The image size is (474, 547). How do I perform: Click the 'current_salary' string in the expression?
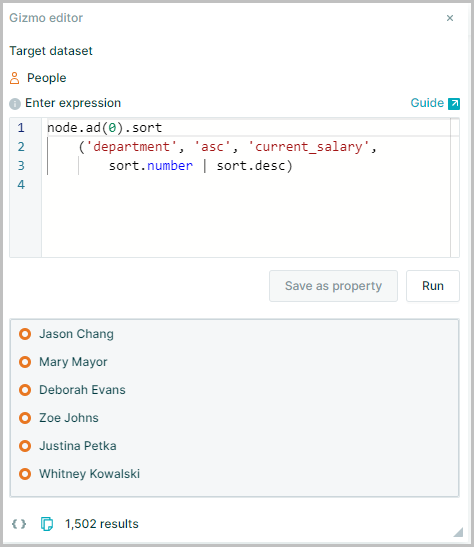308,147
